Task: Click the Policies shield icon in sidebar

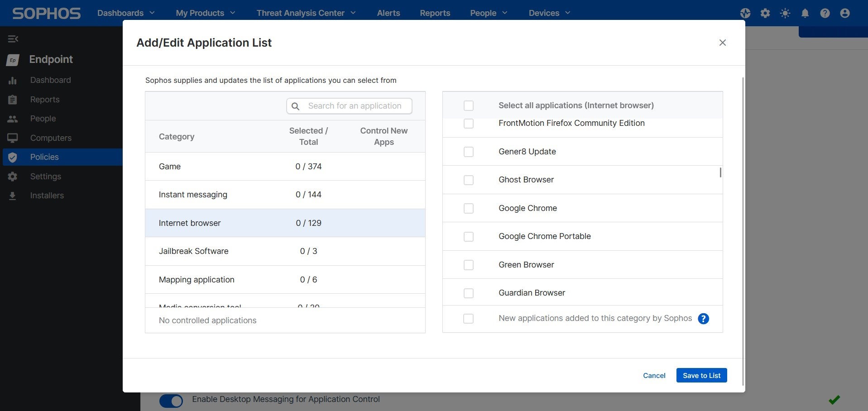Action: (13, 157)
